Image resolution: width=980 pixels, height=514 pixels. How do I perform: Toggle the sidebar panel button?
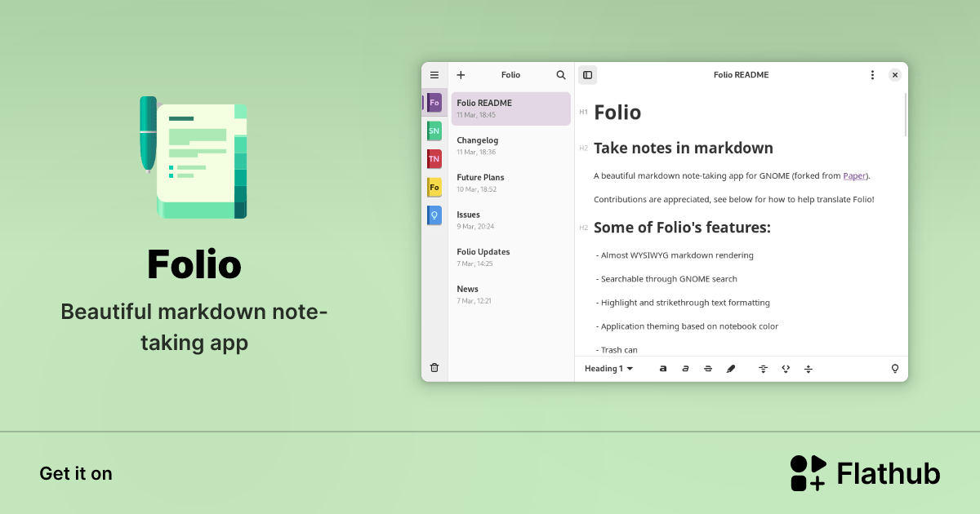[x=587, y=75]
